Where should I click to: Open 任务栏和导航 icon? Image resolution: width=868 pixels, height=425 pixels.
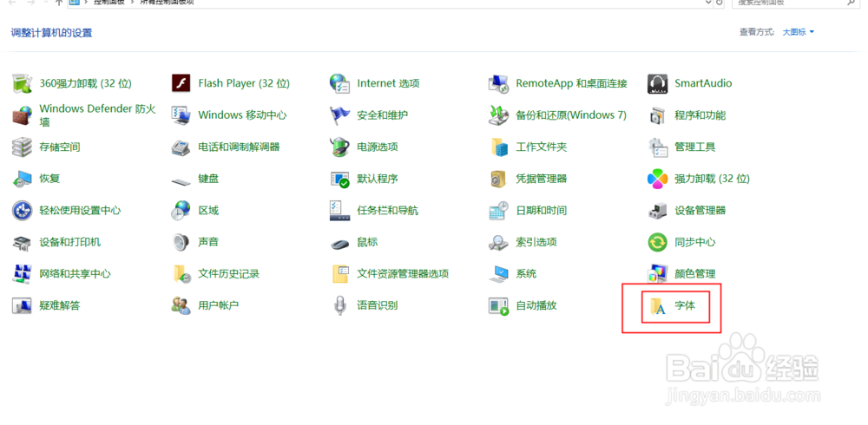pos(339,210)
